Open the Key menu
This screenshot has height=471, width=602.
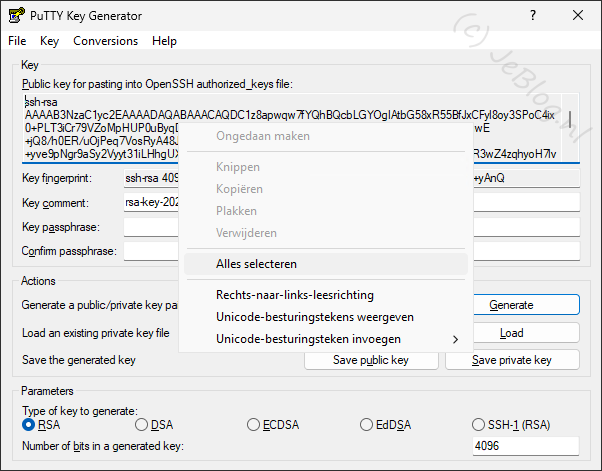point(50,41)
